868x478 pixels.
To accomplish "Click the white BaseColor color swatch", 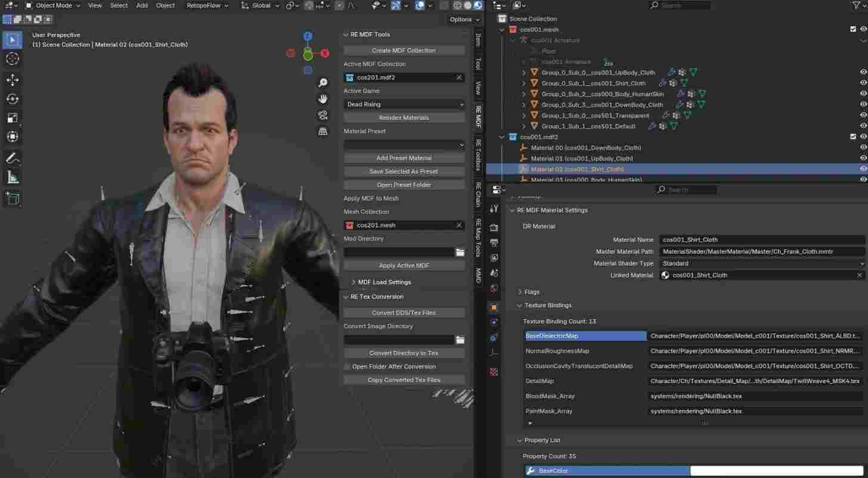I will tap(777, 471).
